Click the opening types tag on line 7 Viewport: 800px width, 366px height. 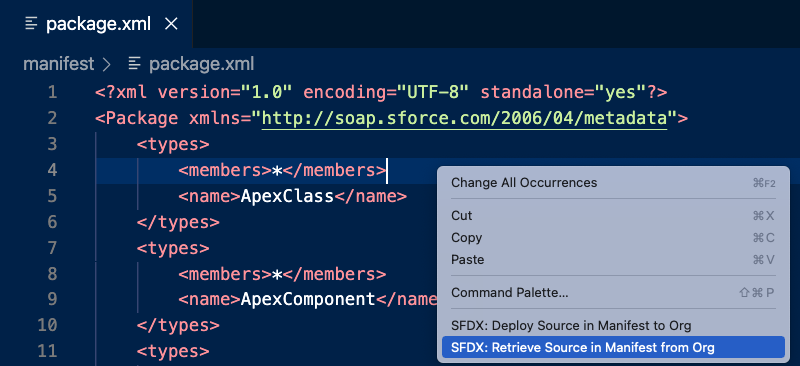coord(173,248)
